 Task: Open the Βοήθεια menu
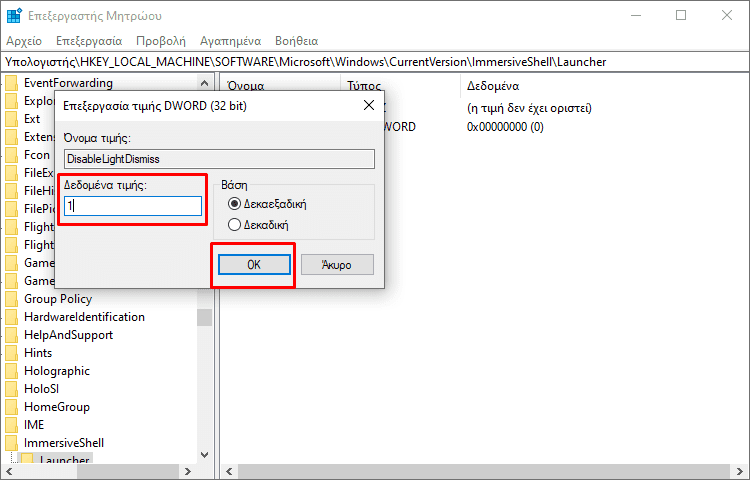(x=297, y=41)
